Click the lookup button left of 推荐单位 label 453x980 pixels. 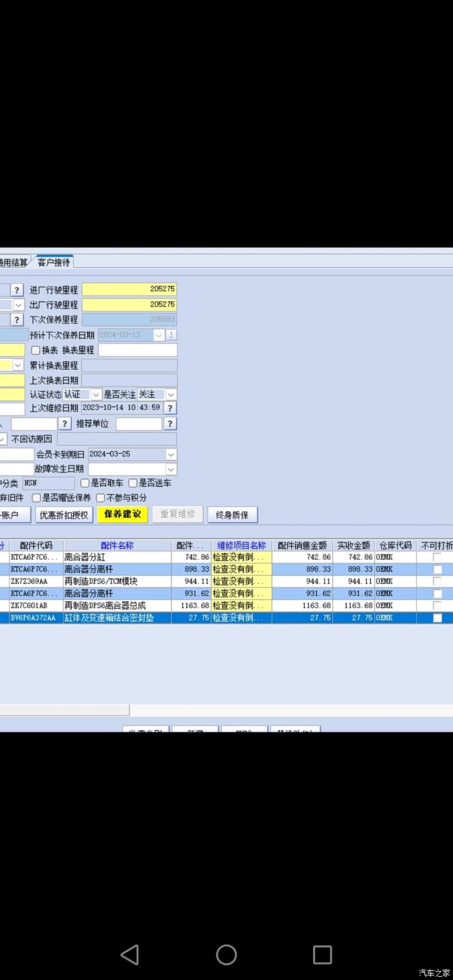click(x=65, y=423)
